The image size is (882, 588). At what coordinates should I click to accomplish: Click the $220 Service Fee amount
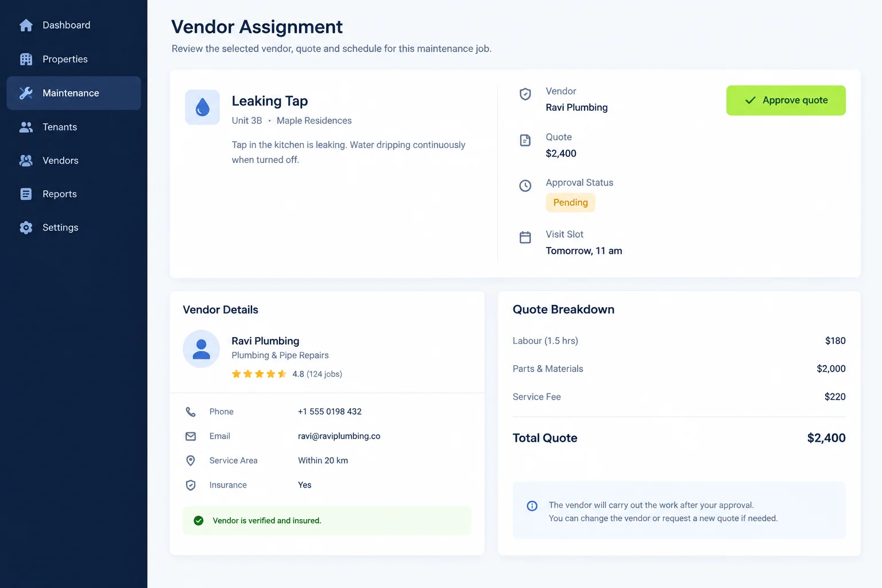pos(835,397)
